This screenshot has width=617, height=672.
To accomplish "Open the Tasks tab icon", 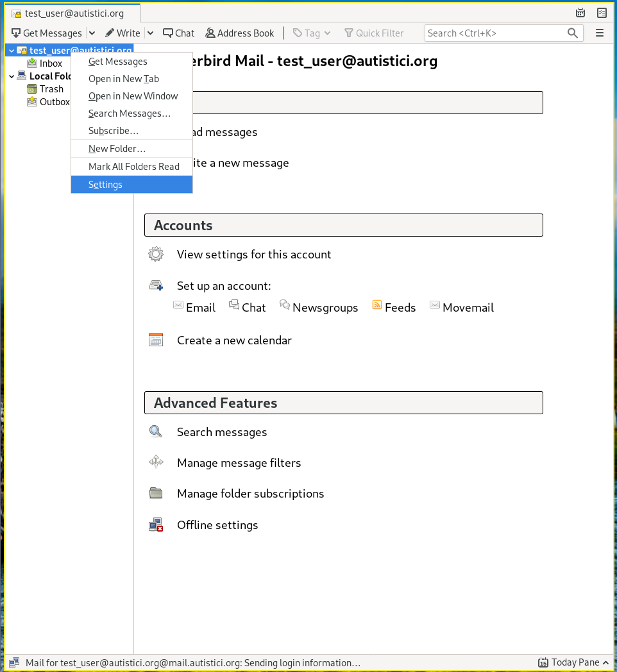I will [x=602, y=13].
